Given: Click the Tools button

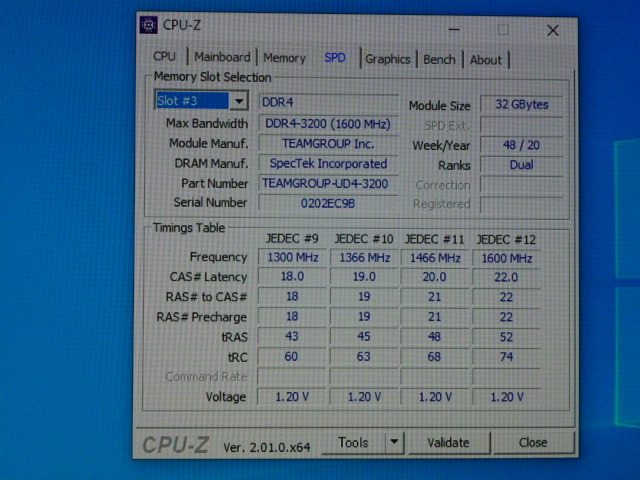Looking at the screenshot, I should (353, 442).
